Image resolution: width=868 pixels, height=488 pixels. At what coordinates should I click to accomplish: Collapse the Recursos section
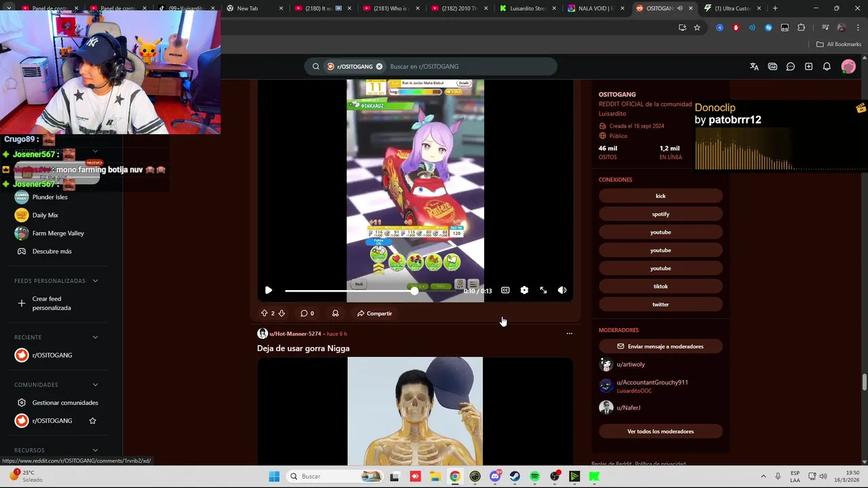(95, 450)
